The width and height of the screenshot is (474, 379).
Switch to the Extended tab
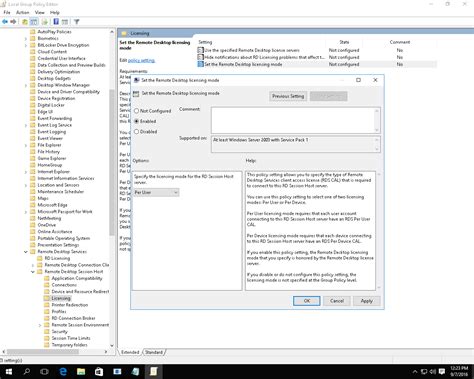coord(130,352)
